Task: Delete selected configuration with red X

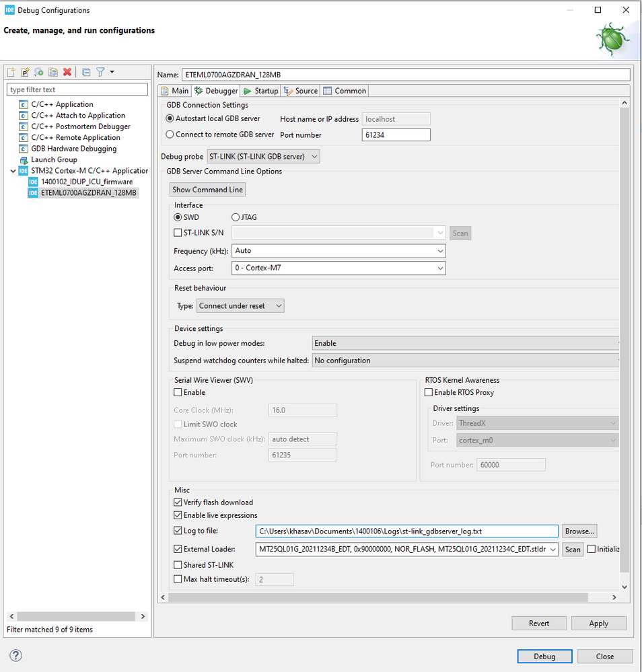Action: pyautogui.click(x=67, y=72)
